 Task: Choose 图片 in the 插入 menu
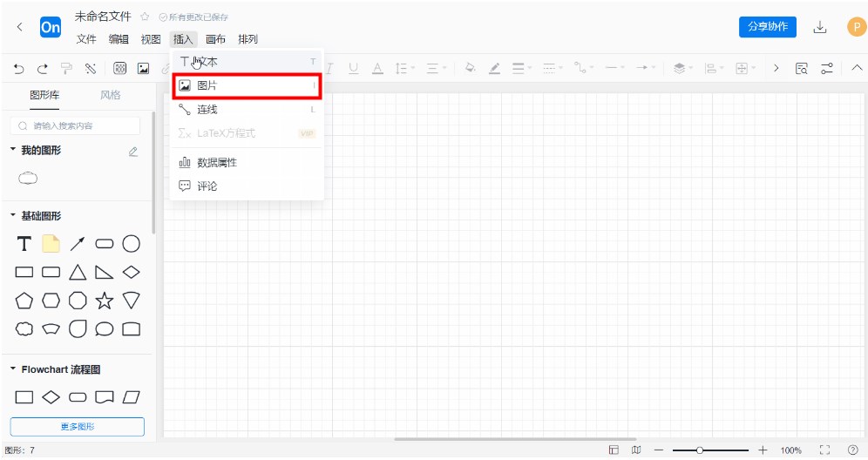[247, 85]
